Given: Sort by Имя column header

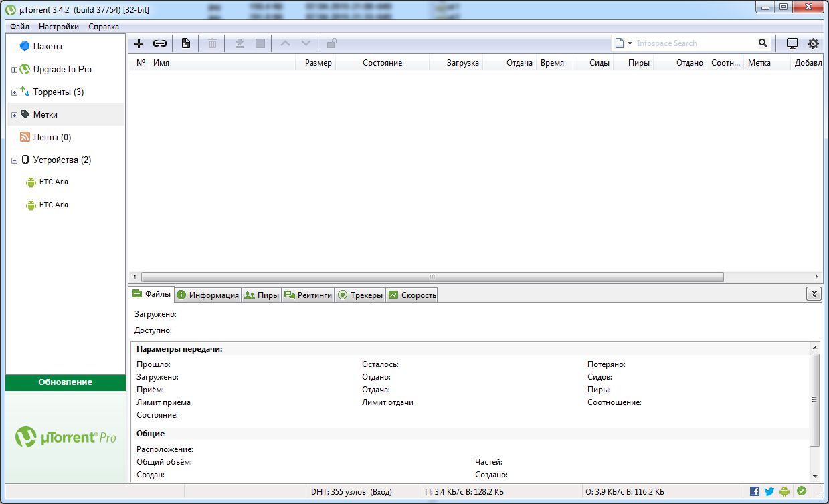Looking at the screenshot, I should tap(222, 63).
